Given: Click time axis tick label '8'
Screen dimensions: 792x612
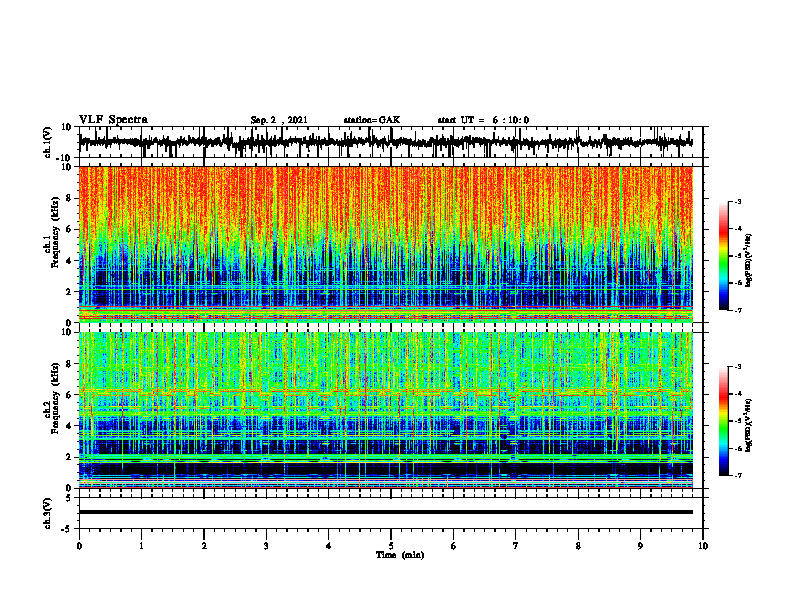Looking at the screenshot, I should pos(578,546).
